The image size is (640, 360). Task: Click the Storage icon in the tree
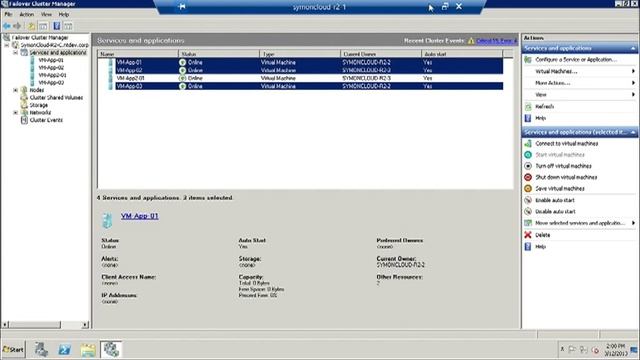pyautogui.click(x=24, y=105)
